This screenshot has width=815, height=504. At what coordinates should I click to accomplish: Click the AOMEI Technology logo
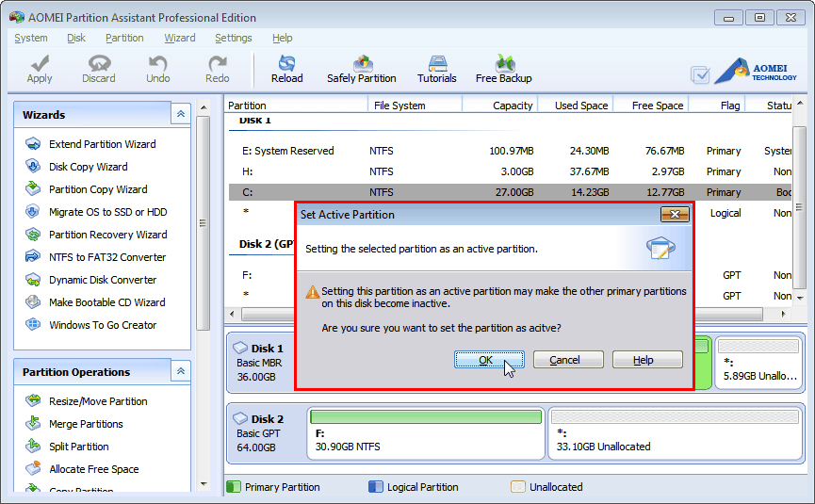756,72
